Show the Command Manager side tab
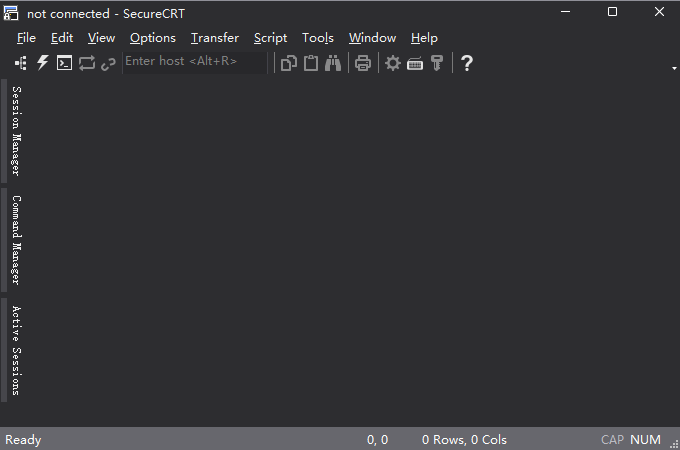680x450 pixels. [x=16, y=240]
